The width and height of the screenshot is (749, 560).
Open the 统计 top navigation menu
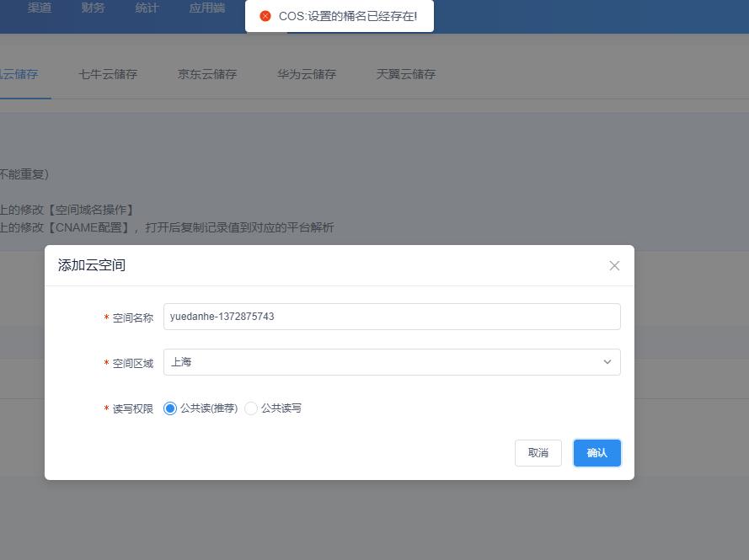click(x=147, y=8)
